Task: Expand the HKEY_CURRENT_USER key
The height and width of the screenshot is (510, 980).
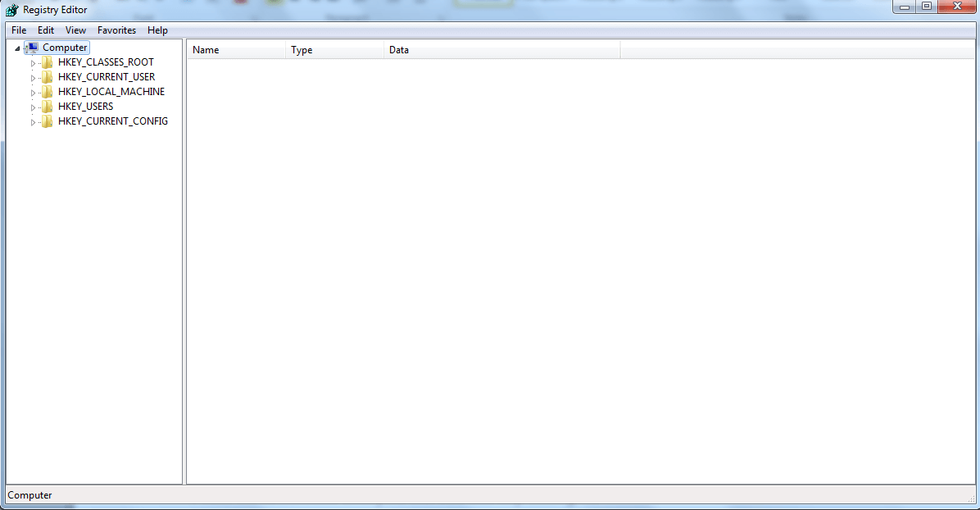Action: [33, 78]
